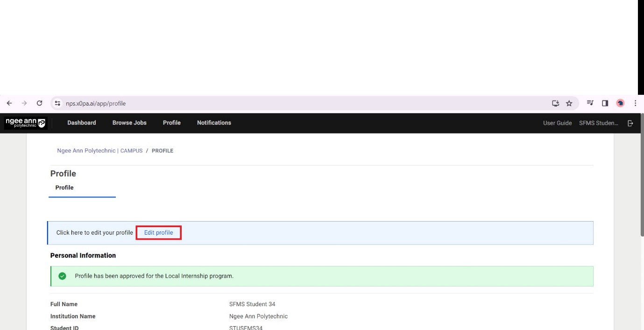Image resolution: width=644 pixels, height=330 pixels.
Task: View site information icon
Action: (57, 104)
